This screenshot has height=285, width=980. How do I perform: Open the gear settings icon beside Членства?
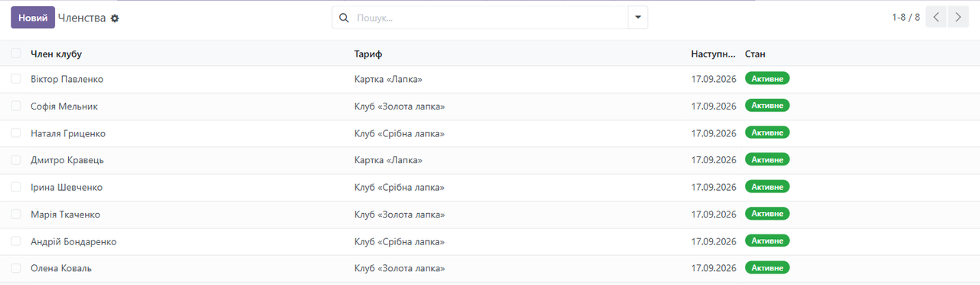pyautogui.click(x=115, y=18)
